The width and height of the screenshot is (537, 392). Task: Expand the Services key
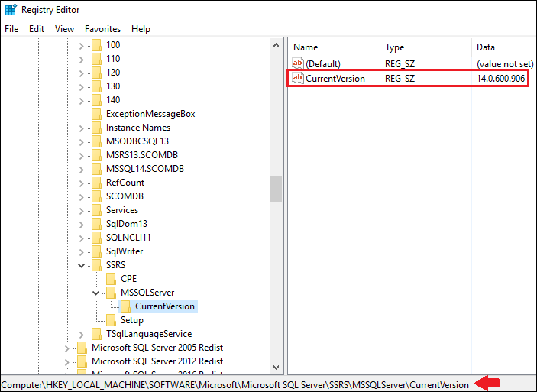point(81,210)
